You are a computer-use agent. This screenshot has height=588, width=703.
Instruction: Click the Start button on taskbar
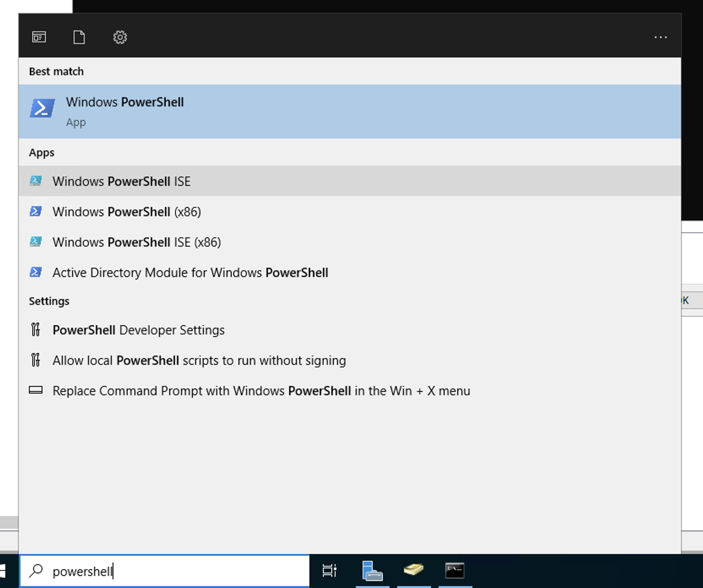[x=3, y=571]
